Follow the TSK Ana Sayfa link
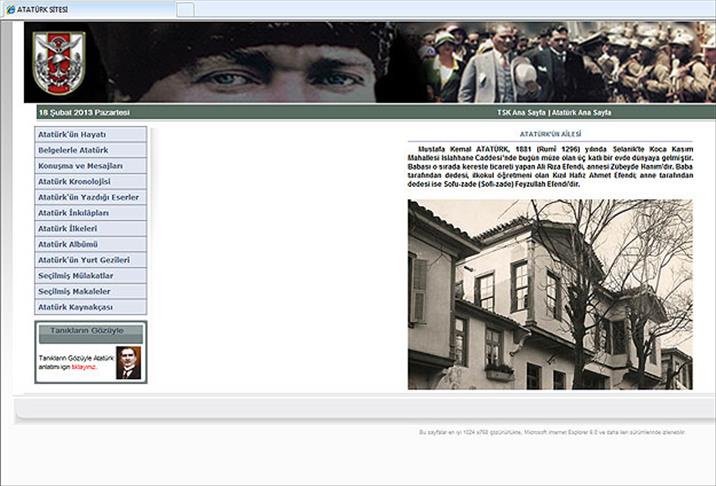The image size is (716, 486). (x=521, y=112)
